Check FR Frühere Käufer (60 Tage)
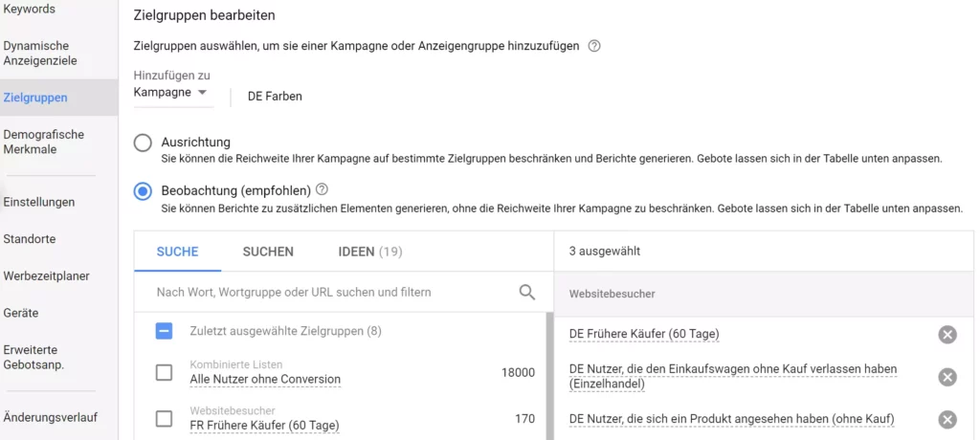Image resolution: width=980 pixels, height=440 pixels. [164, 419]
